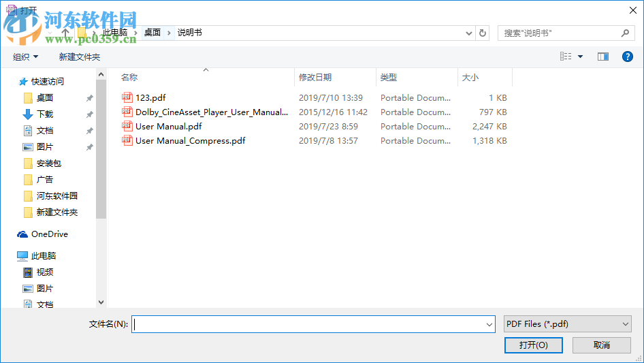Viewport: 644px width, 363px height.
Task: Select Dolby_CineAsset_Player_User_Manual file name
Action: [x=212, y=112]
